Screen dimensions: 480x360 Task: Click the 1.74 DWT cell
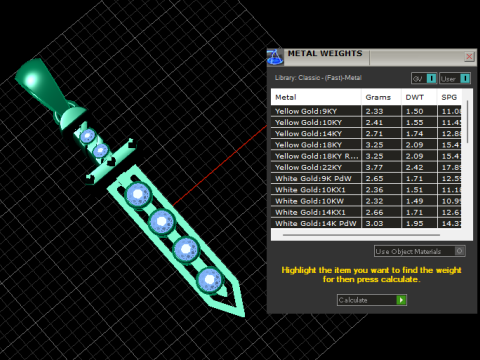pos(419,134)
